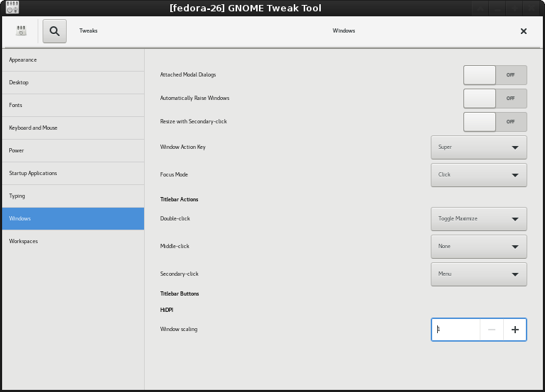Click the Tweaks title label
Viewport: 545px width, 392px height.
88,31
